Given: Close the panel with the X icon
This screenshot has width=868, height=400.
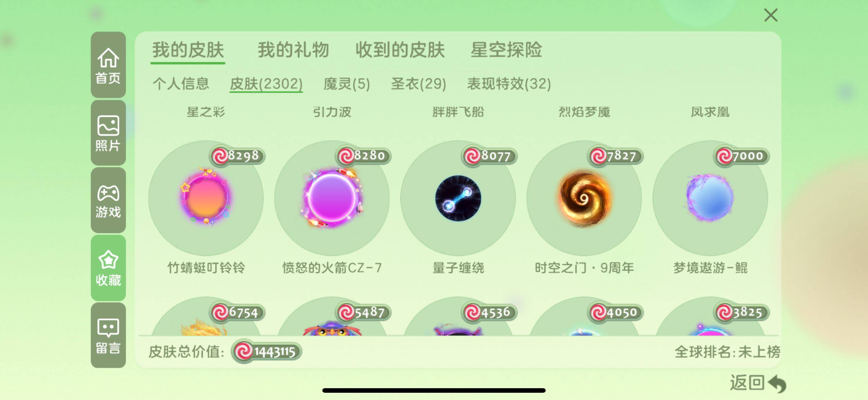Looking at the screenshot, I should (x=771, y=15).
